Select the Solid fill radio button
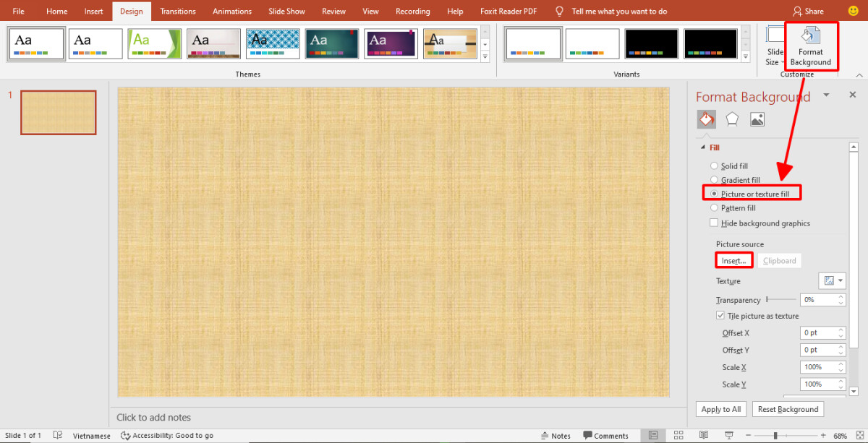The width and height of the screenshot is (868, 443). click(x=715, y=166)
